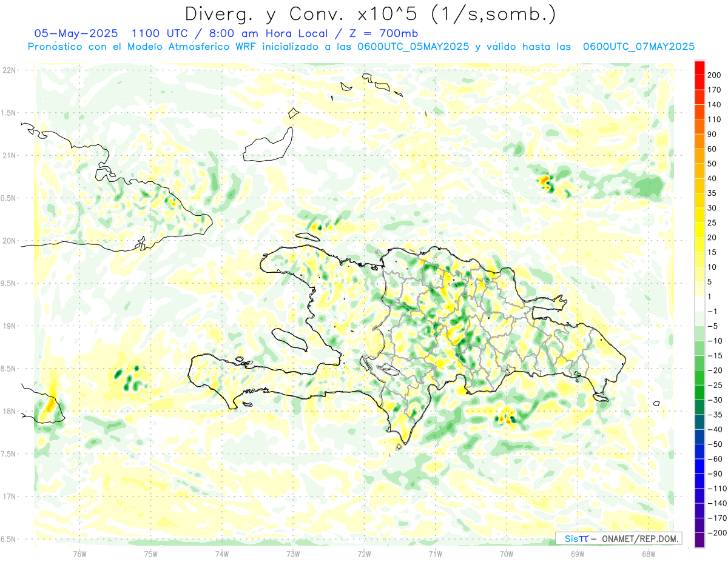Click the '76W' longitude label
Viewport: 728px width, 562px height.
click(79, 554)
